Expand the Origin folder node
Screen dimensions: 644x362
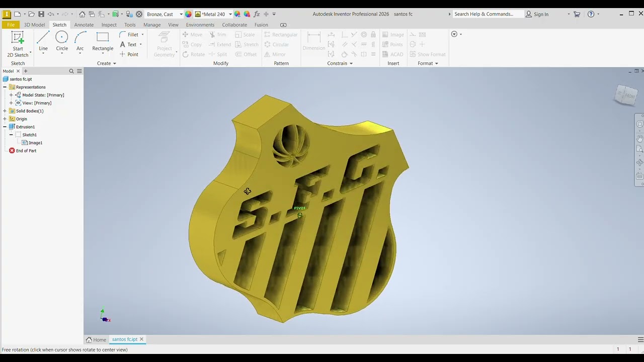pos(5,119)
